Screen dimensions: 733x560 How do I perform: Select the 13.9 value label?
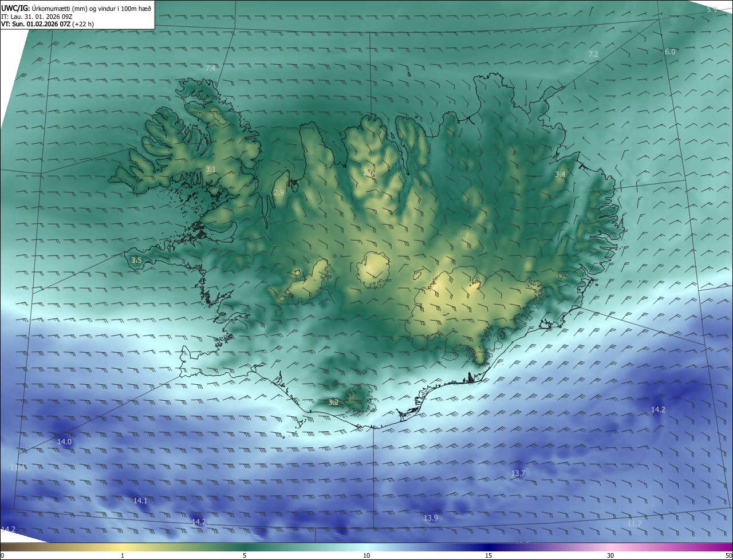click(x=431, y=518)
